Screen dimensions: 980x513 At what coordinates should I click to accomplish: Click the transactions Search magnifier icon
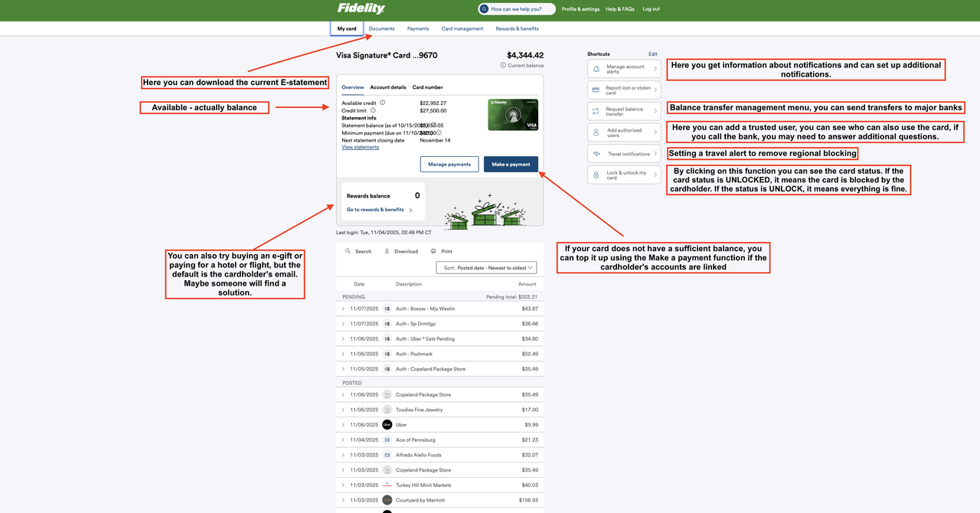tap(348, 251)
